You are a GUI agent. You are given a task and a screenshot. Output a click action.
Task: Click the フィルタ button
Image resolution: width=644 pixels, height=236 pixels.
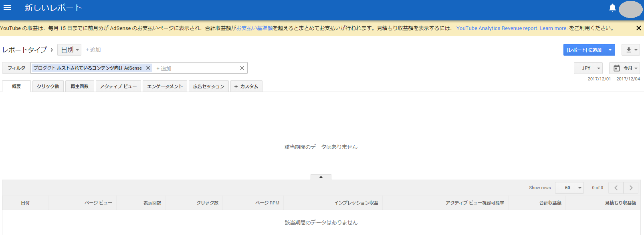click(16, 68)
